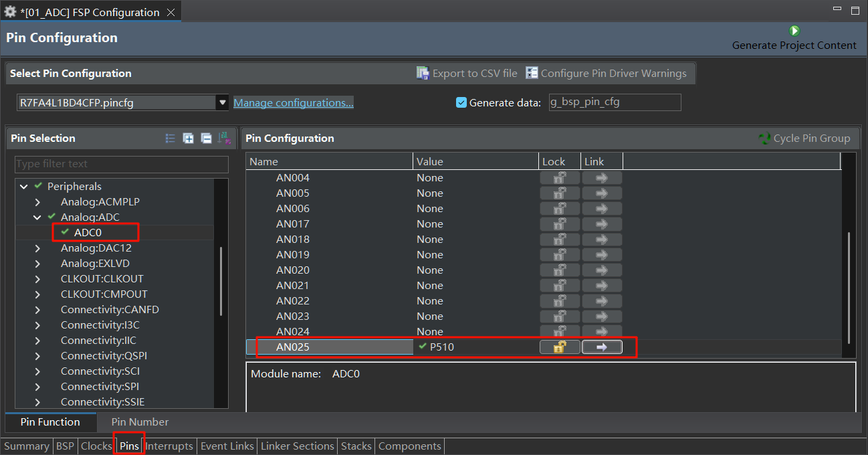Screen dimensions: 868x455
Task: Toggle the Generate data checkbox
Action: pos(461,102)
